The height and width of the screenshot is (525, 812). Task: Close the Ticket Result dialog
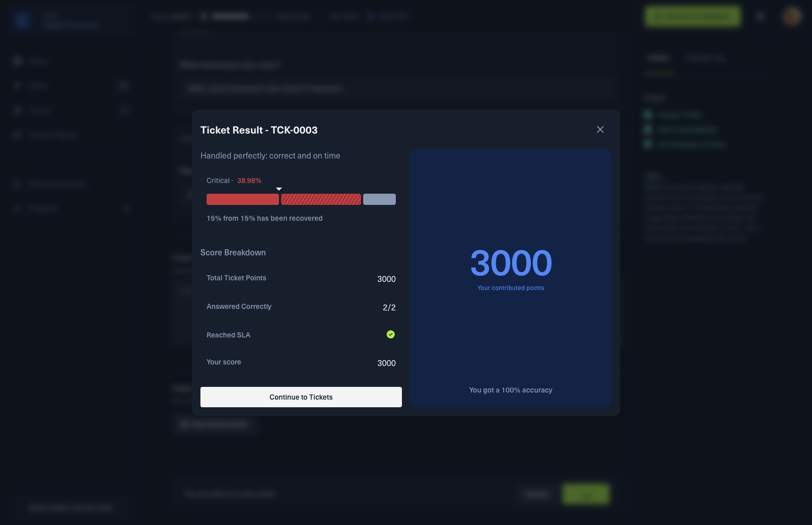[600, 129]
